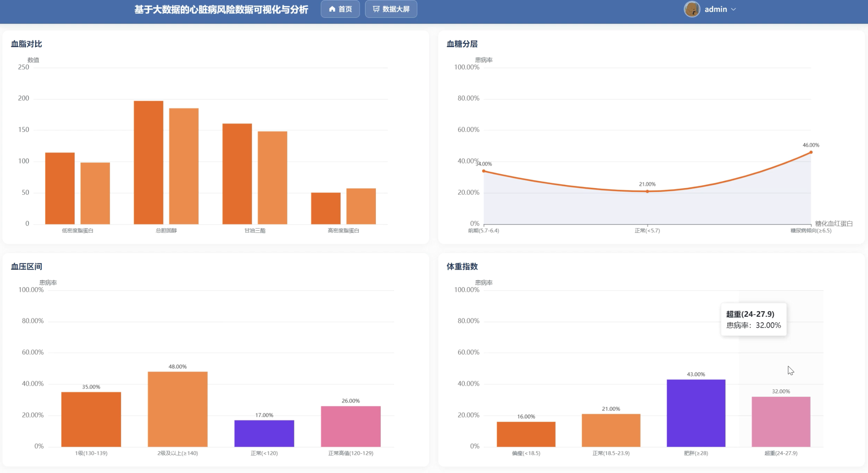Click the light orange 总胆固醇 bar
Viewport: 868px width, 473px height.
(184, 166)
